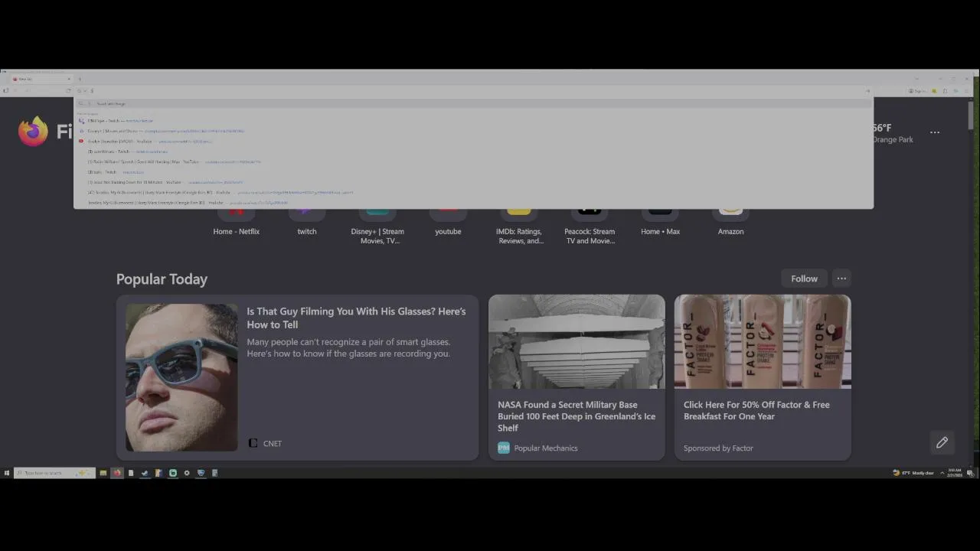Open the notification center taskbar icon

point(970,473)
